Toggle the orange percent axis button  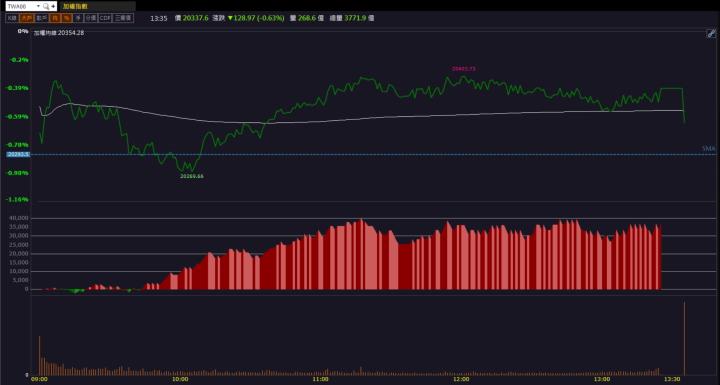pos(67,18)
